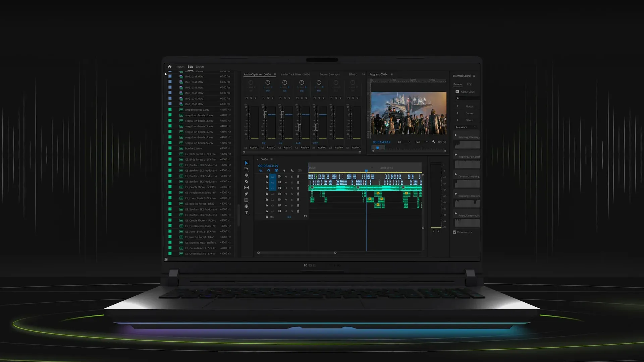Open the Program monitor settings wrench
This screenshot has width=644, height=362.
433,142
